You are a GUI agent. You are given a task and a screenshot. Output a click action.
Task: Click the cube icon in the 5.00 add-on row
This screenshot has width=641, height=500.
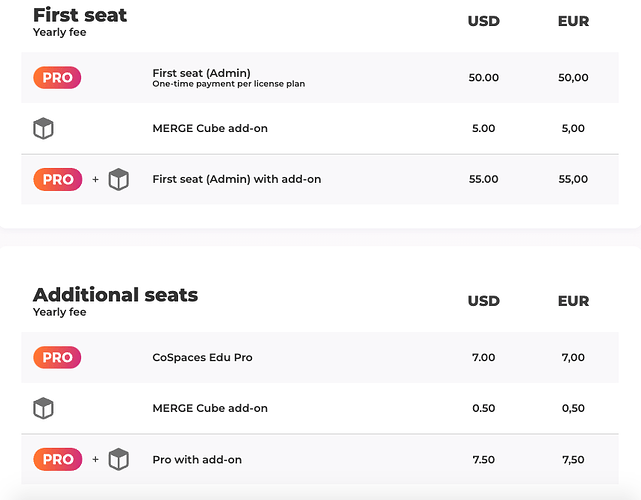click(43, 129)
